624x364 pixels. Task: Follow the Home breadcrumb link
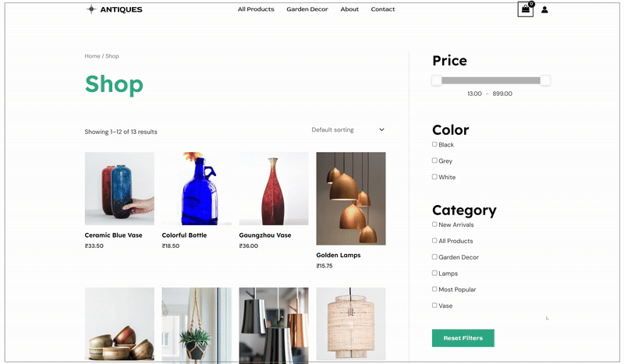click(x=92, y=56)
